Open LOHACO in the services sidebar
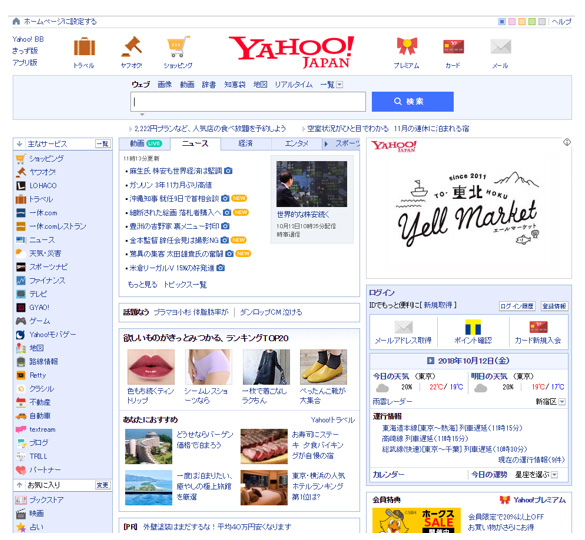Screen dimensions: 585x540 coord(43,185)
